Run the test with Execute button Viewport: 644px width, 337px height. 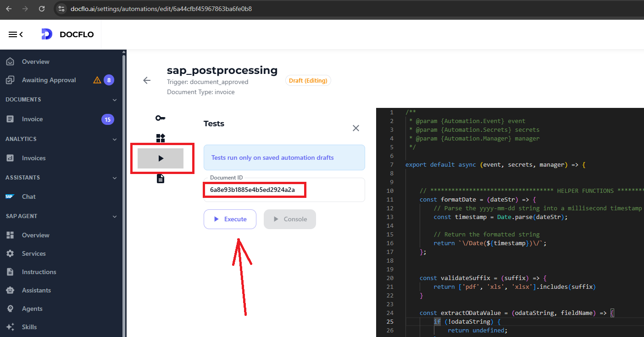230,219
